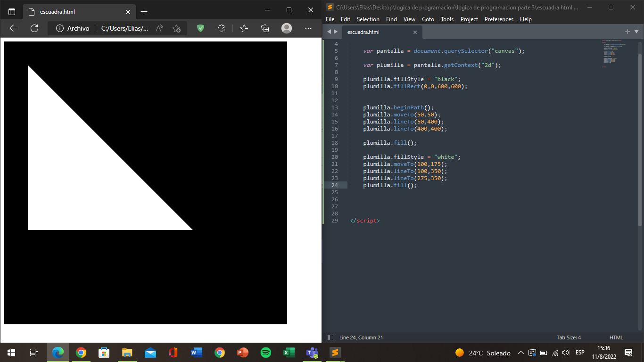Open Edge Settings and more menu
The image size is (644, 362).
(308, 28)
